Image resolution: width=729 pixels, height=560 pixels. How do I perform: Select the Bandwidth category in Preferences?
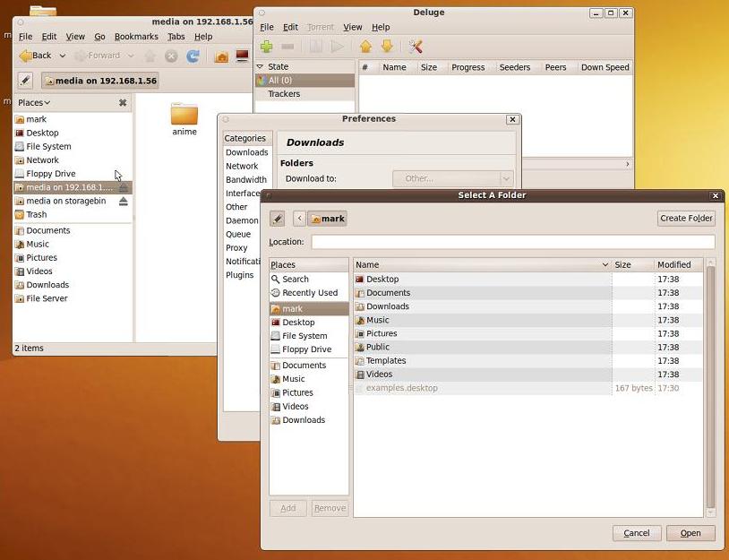point(246,179)
